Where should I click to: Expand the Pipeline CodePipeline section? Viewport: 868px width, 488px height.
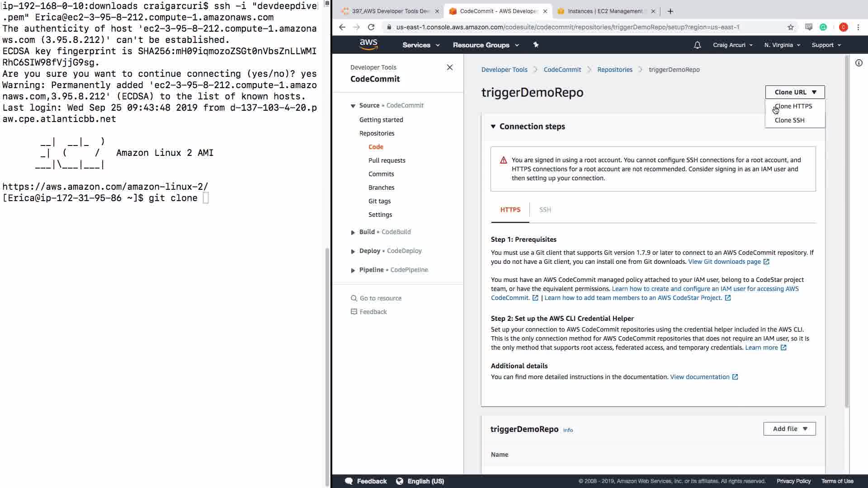click(x=353, y=270)
